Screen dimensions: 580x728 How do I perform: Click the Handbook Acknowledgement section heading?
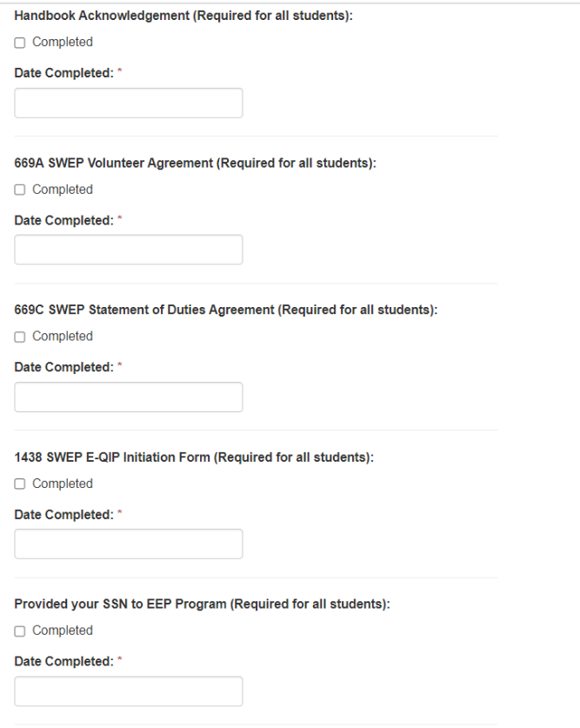tap(183, 15)
